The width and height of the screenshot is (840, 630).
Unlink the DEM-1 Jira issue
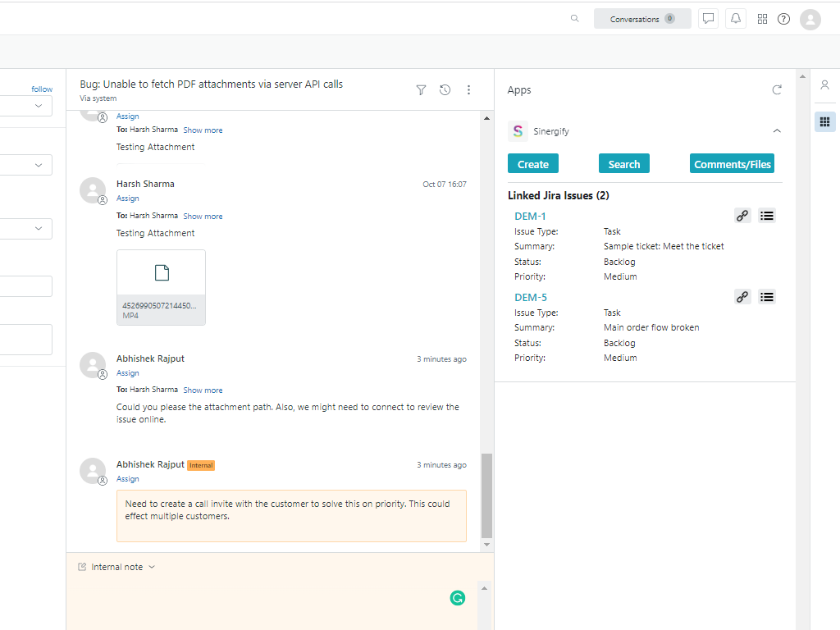(742, 215)
